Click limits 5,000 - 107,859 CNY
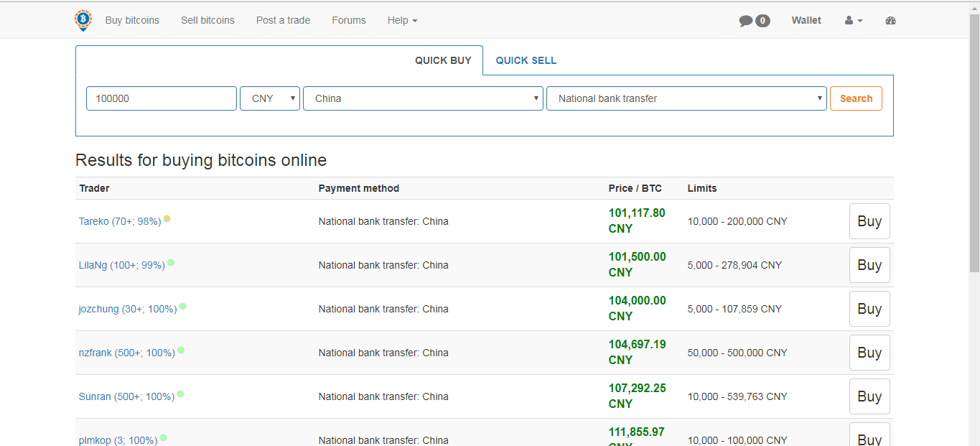This screenshot has width=980, height=446. [x=734, y=309]
